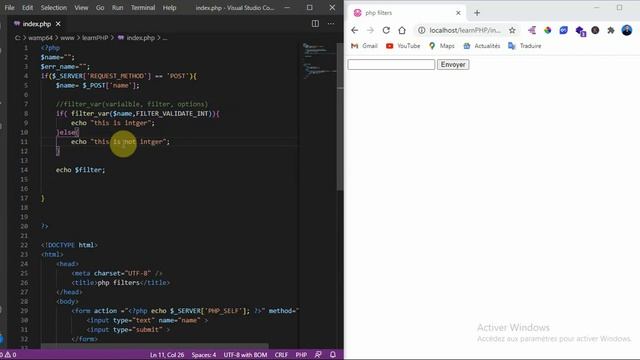The height and width of the screenshot is (360, 640).
Task: Click Ln 11, Col 26 in the status bar
Action: click(x=167, y=355)
